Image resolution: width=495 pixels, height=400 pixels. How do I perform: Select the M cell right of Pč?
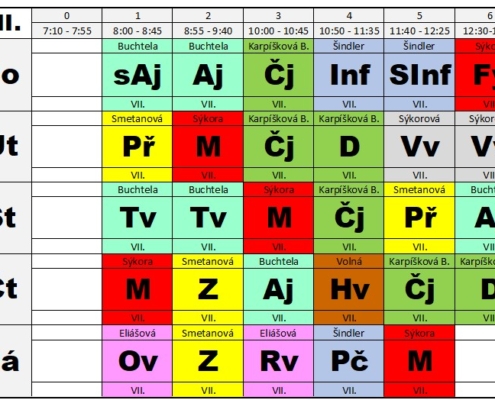pyautogui.click(x=419, y=361)
